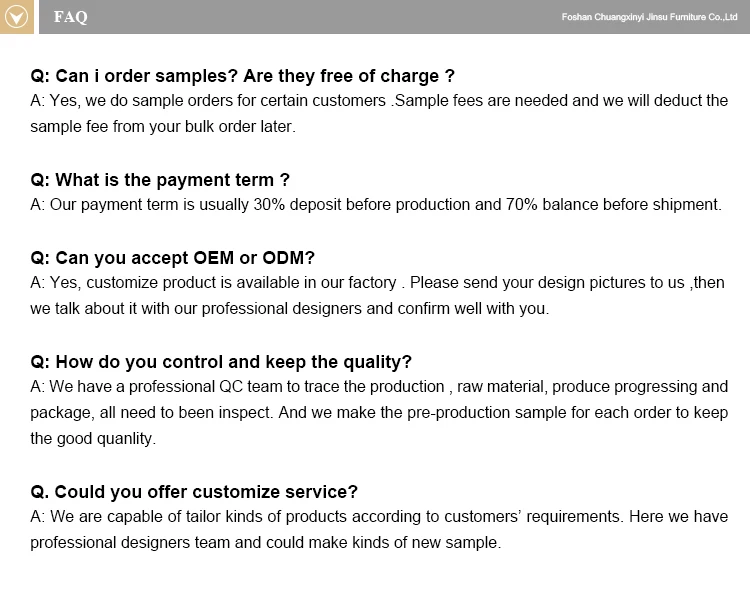This screenshot has height=609, width=750.
Task: Click the line ending with good quanlity
Action: tap(93, 438)
